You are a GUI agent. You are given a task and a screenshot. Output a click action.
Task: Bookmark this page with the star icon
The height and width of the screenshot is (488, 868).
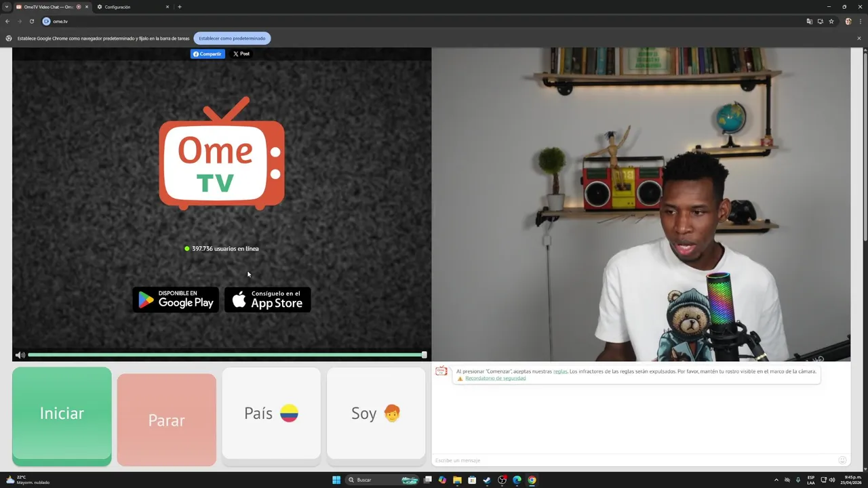point(831,21)
